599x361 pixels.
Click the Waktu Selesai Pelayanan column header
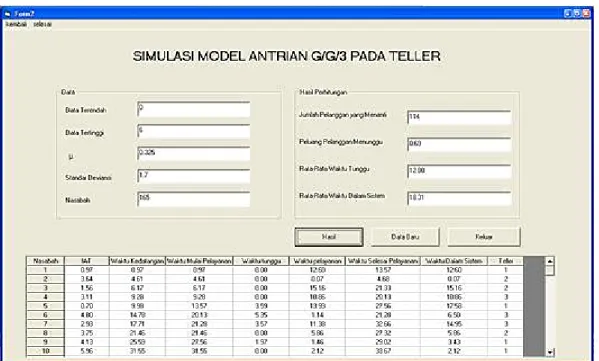click(x=383, y=261)
